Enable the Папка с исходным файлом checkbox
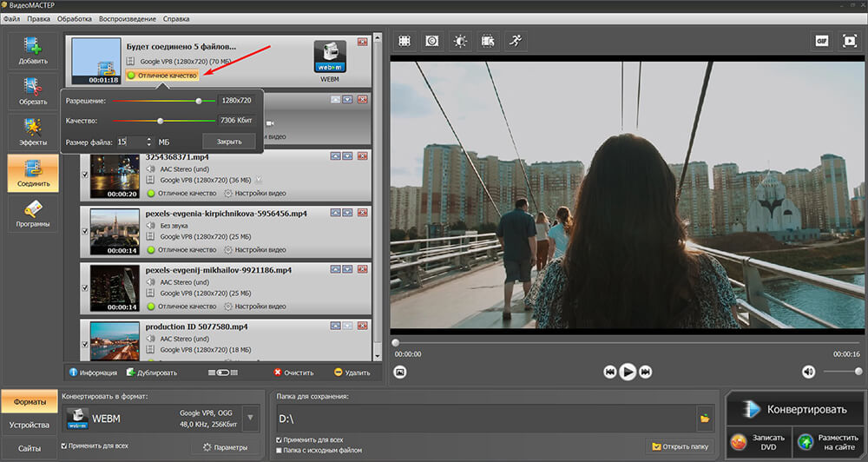The image size is (868, 462). tap(279, 451)
